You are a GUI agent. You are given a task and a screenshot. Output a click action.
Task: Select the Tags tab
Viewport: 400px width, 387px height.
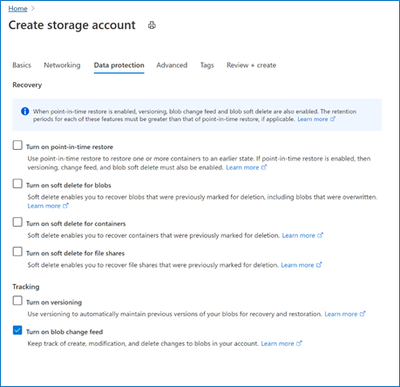(x=207, y=65)
